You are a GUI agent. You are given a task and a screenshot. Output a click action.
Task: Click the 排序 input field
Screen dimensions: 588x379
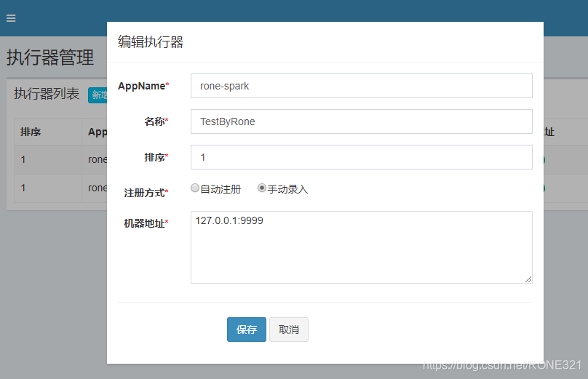361,157
